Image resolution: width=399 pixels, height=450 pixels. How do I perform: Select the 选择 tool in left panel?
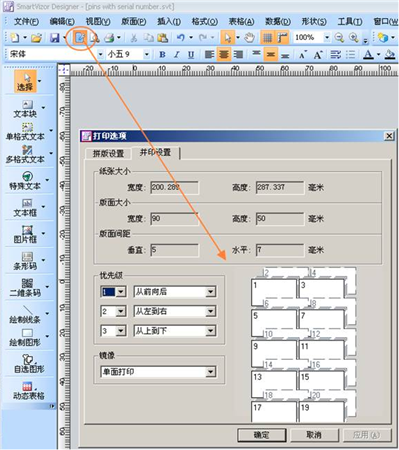[x=26, y=81]
